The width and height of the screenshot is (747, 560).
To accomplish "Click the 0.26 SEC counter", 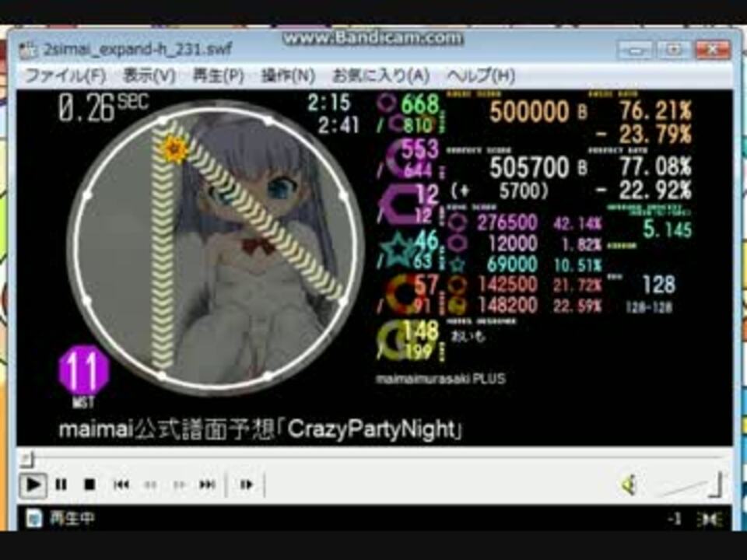I will coord(103,107).
